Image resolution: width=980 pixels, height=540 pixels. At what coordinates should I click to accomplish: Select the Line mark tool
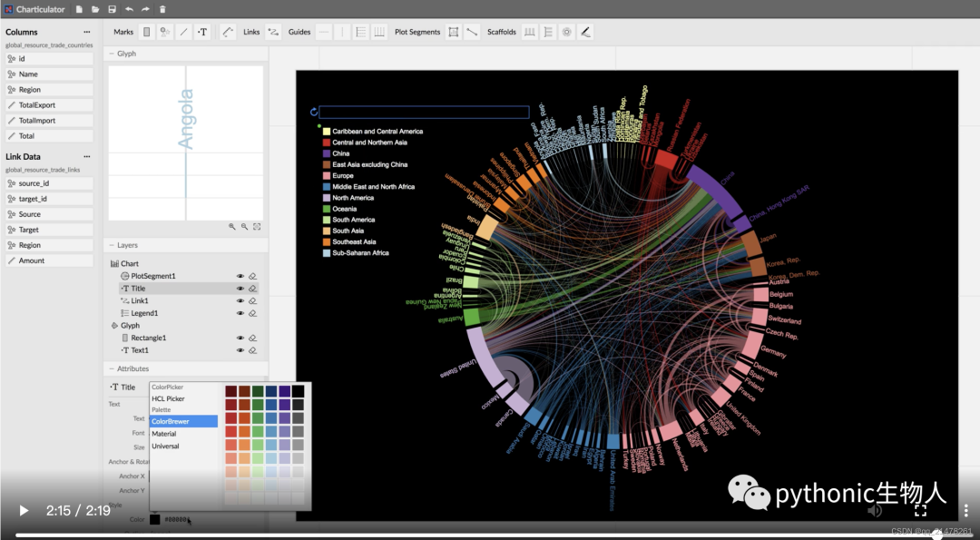click(x=183, y=32)
